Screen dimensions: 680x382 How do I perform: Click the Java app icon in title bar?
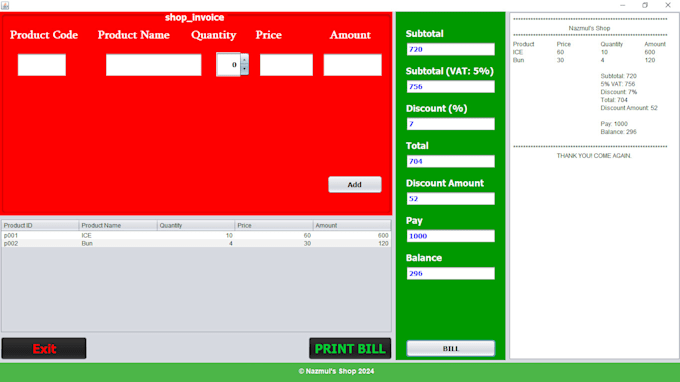point(5,5)
